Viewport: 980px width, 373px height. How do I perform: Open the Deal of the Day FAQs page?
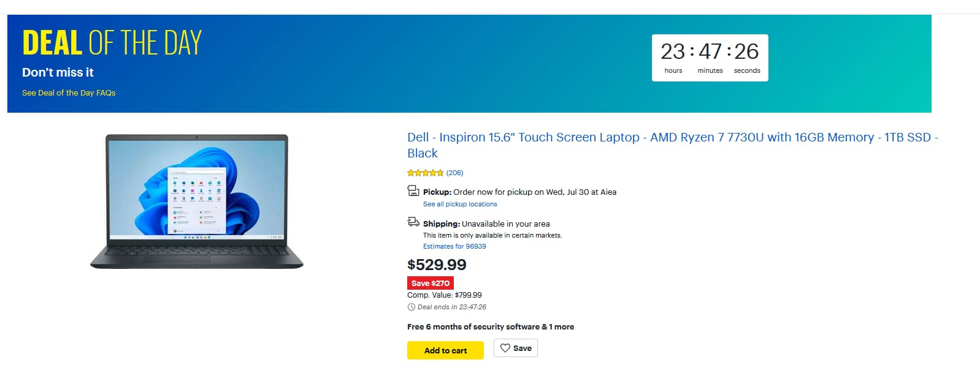[x=69, y=92]
